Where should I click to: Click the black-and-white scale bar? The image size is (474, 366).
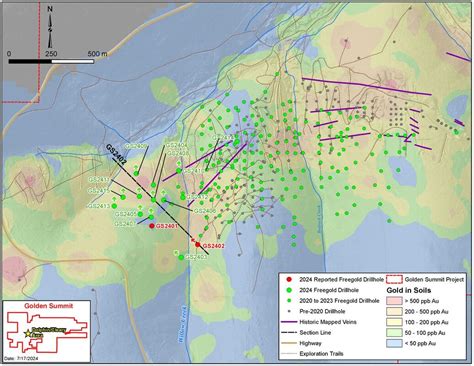click(x=51, y=61)
